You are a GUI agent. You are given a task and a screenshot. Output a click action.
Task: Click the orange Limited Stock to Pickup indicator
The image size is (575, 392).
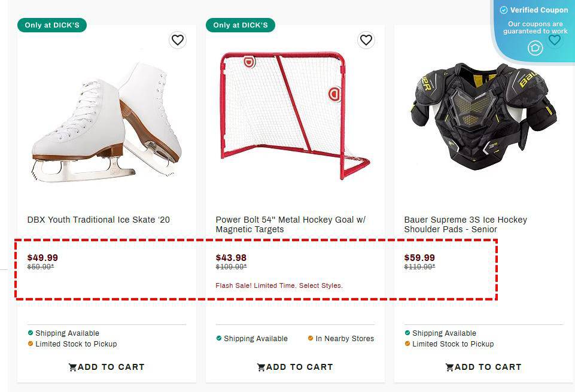(29, 344)
